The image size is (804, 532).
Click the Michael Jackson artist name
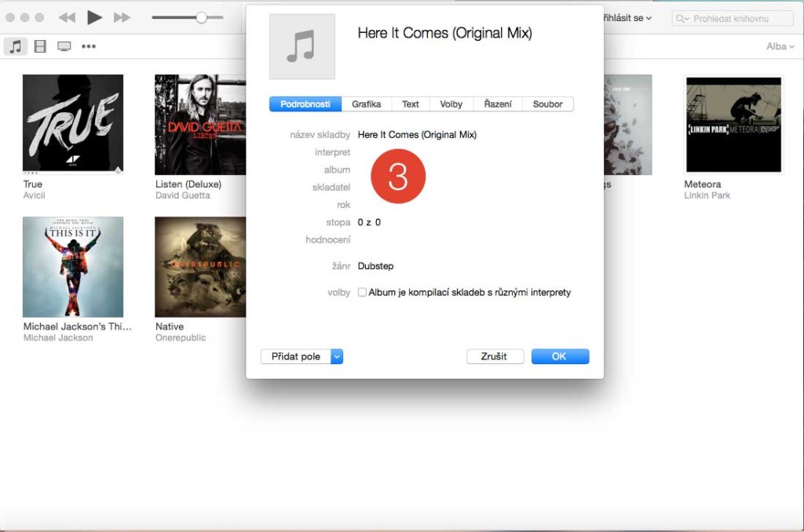[x=58, y=337]
